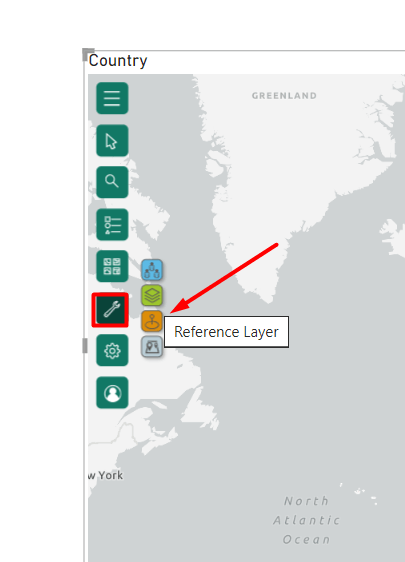The height and width of the screenshot is (562, 405).
Task: Click the Country visual title
Action: coord(118,61)
